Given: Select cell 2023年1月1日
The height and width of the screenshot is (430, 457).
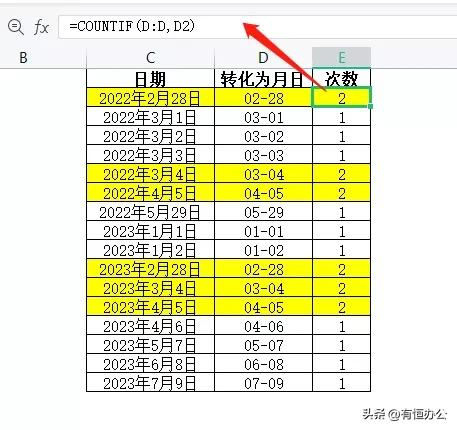Looking at the screenshot, I should pyautogui.click(x=150, y=230).
